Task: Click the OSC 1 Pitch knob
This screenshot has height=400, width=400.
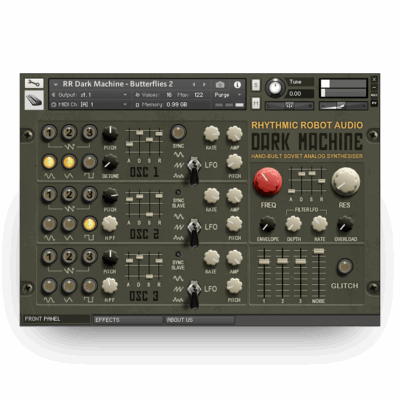Action: click(x=110, y=134)
